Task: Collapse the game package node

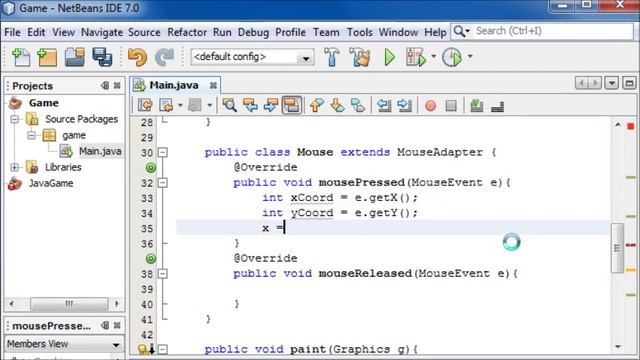Action: pos(31,135)
